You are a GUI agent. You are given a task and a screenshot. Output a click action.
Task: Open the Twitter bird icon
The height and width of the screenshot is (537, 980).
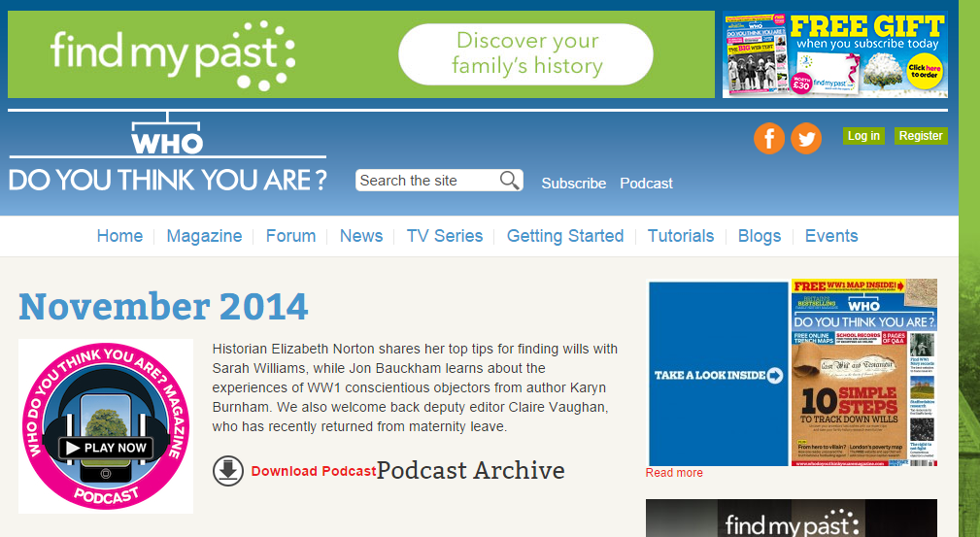[806, 138]
